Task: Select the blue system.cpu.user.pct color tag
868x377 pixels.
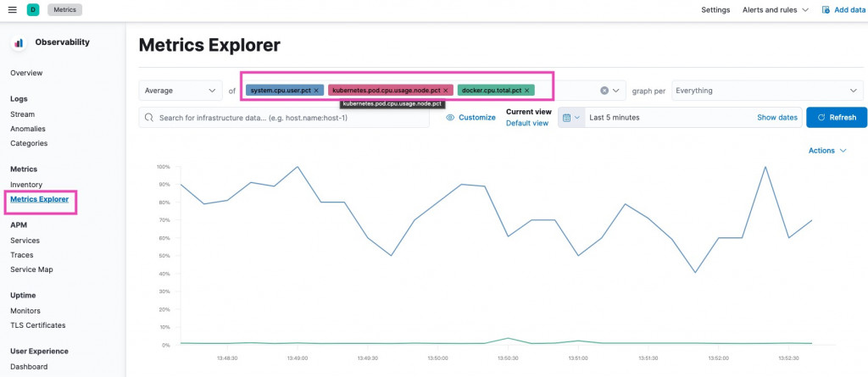Action: pyautogui.click(x=280, y=91)
